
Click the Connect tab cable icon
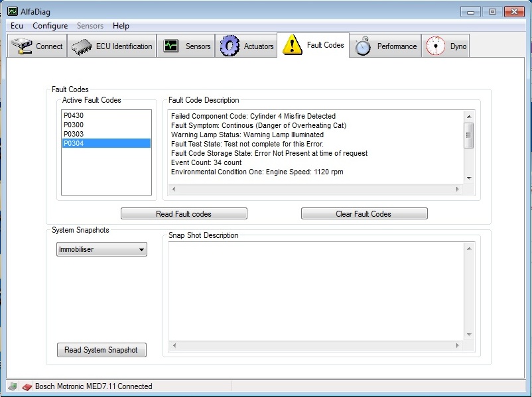22,46
